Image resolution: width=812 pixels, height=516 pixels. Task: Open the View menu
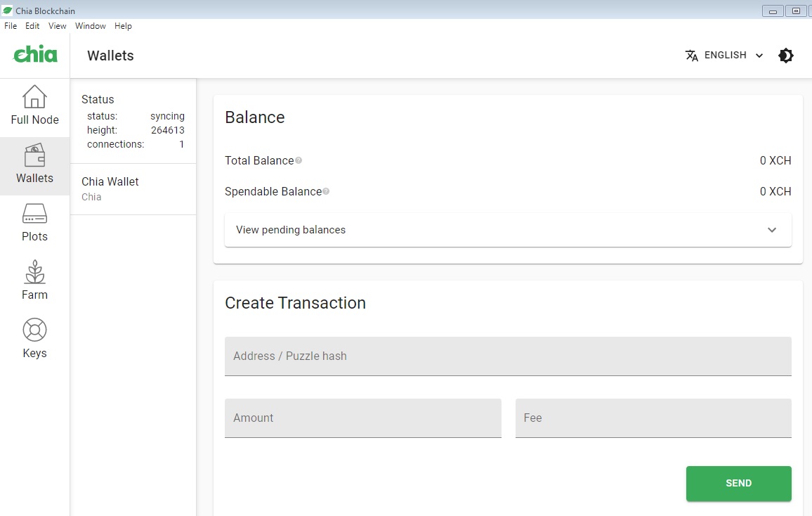click(57, 26)
